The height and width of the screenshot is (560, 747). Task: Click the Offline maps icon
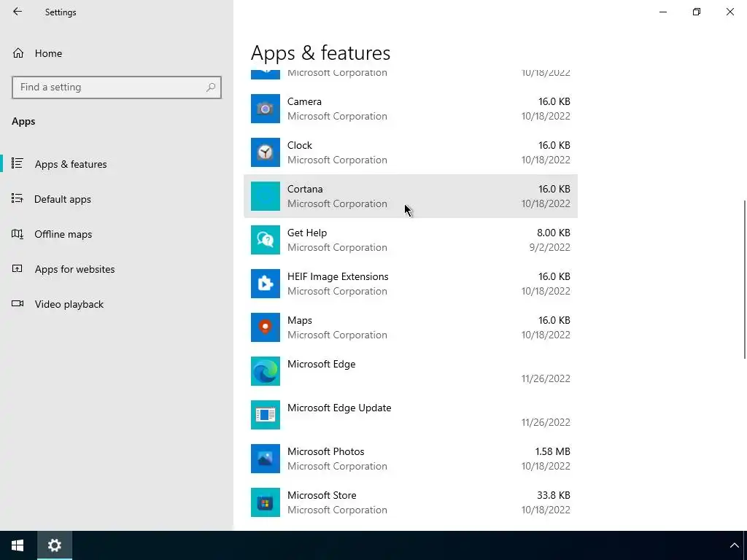pos(18,234)
